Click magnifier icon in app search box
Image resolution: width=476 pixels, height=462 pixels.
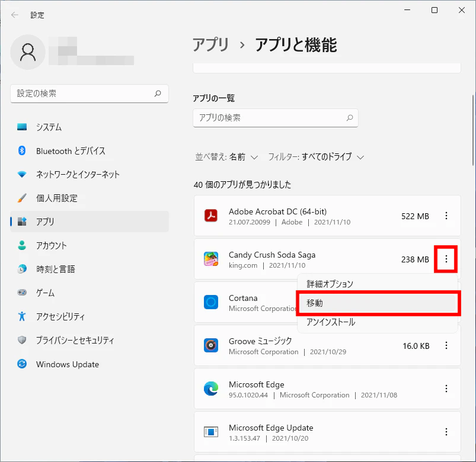point(350,118)
